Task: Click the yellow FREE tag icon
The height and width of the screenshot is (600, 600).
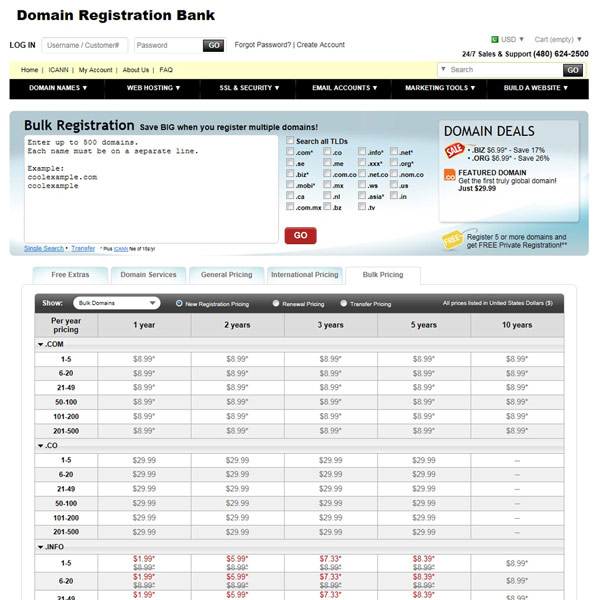Action: (452, 240)
